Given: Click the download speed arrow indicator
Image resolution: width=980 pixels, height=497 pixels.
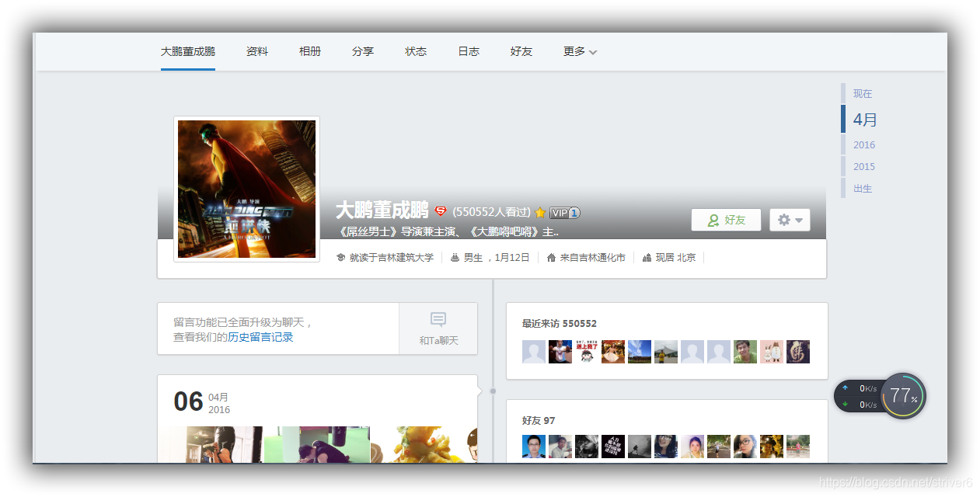Looking at the screenshot, I should (x=846, y=404).
